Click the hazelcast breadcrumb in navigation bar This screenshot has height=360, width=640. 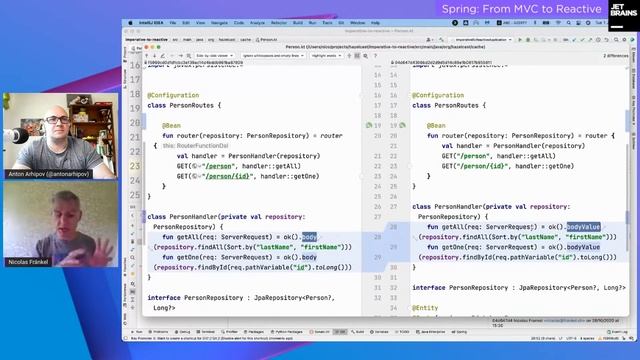click(227, 40)
